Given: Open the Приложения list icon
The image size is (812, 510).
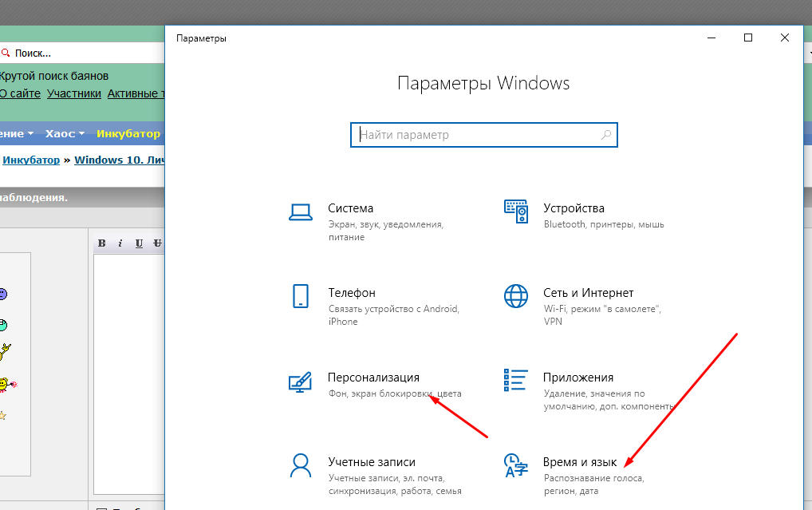Looking at the screenshot, I should tap(516, 380).
